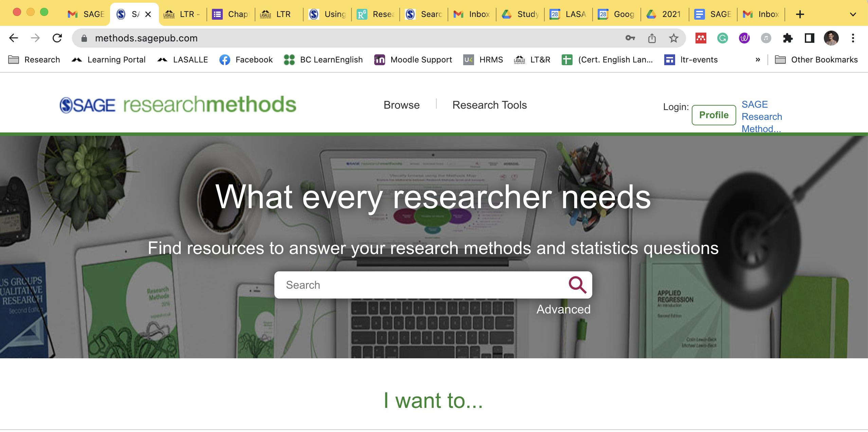Click the magenta search magnifier icon
Viewport: 868px width, 432px height.
(577, 285)
